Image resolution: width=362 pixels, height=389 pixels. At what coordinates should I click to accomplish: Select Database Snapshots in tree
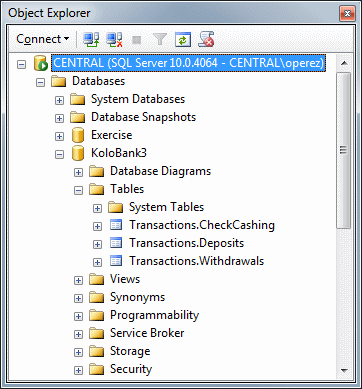click(143, 117)
